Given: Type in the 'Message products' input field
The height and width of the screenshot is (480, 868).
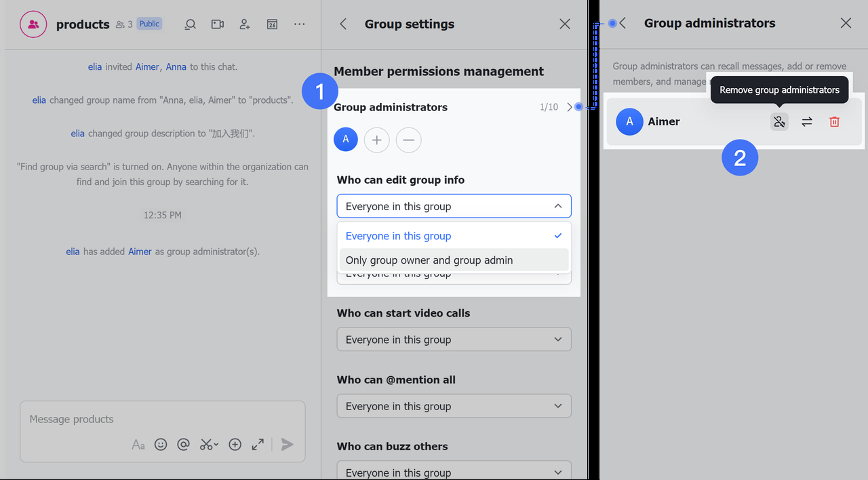Looking at the screenshot, I should pos(163,420).
